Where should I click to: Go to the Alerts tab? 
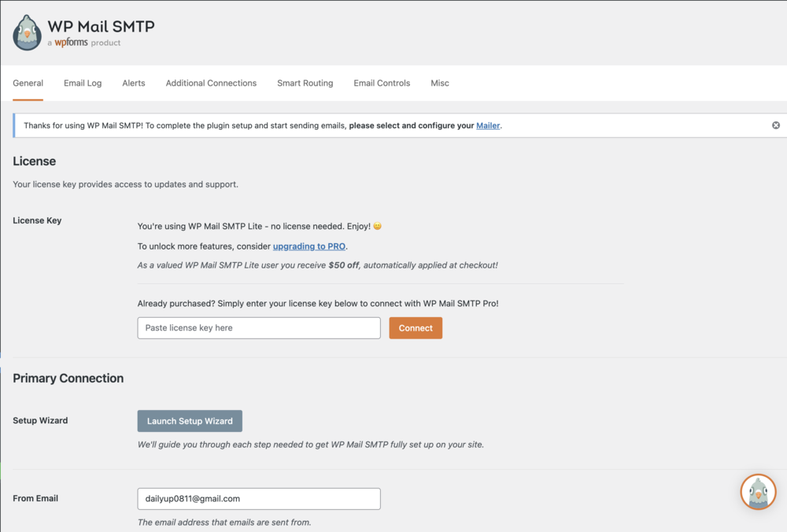[x=134, y=83]
